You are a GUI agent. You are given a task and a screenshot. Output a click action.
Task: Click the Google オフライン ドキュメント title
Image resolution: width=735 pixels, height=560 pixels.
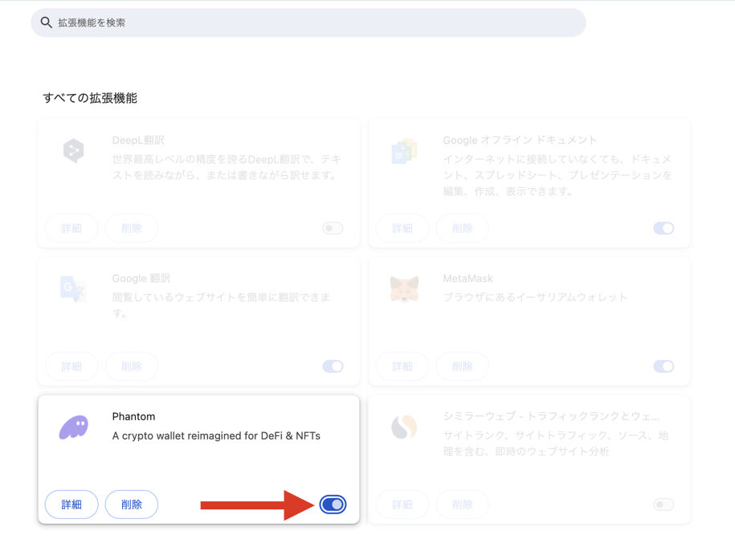pos(520,141)
